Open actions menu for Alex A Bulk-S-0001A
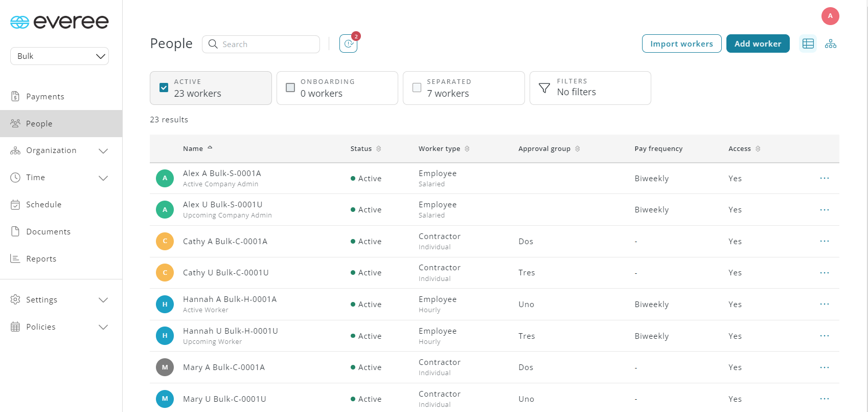 pos(825,178)
